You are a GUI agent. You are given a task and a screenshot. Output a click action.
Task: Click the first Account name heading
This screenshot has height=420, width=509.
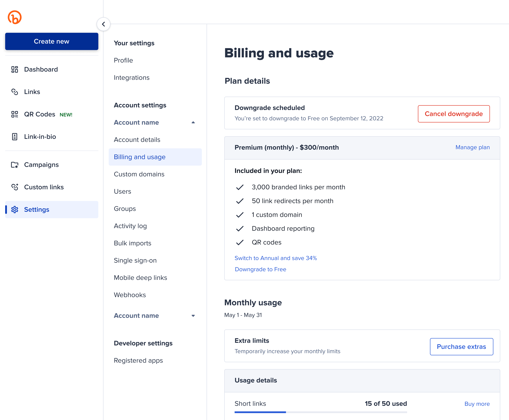pos(136,122)
